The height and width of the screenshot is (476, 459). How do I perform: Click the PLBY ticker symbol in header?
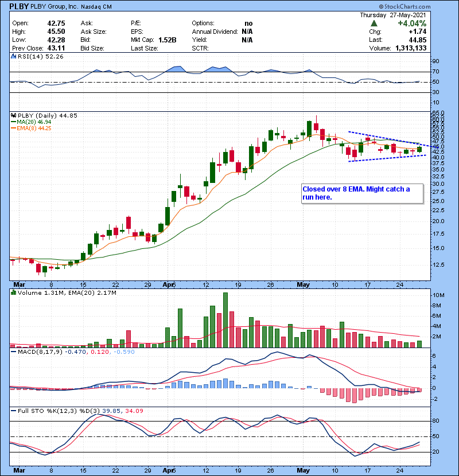click(19, 6)
